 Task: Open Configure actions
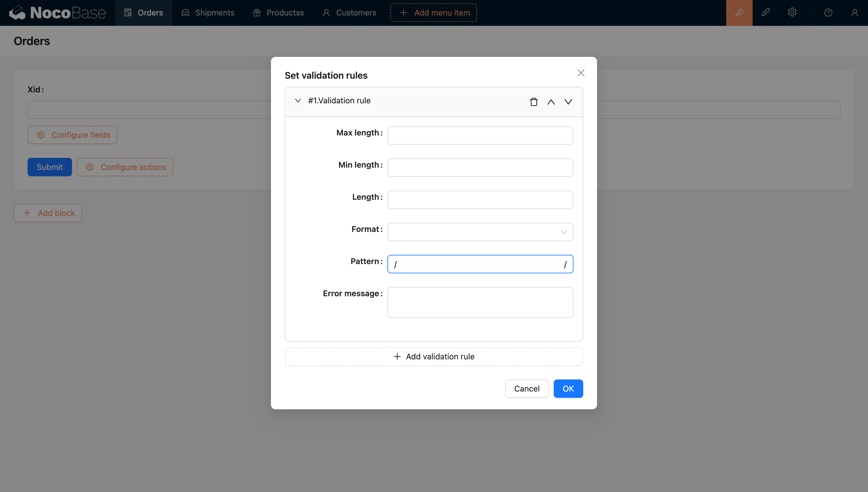(125, 167)
